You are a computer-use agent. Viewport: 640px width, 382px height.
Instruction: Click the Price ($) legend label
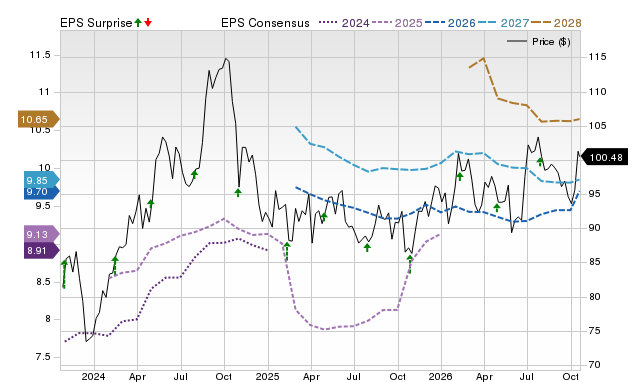tap(551, 42)
